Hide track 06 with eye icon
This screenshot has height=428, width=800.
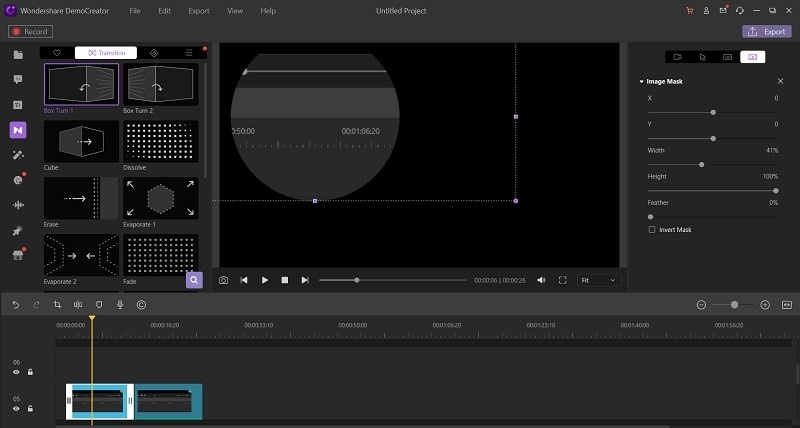tap(16, 372)
